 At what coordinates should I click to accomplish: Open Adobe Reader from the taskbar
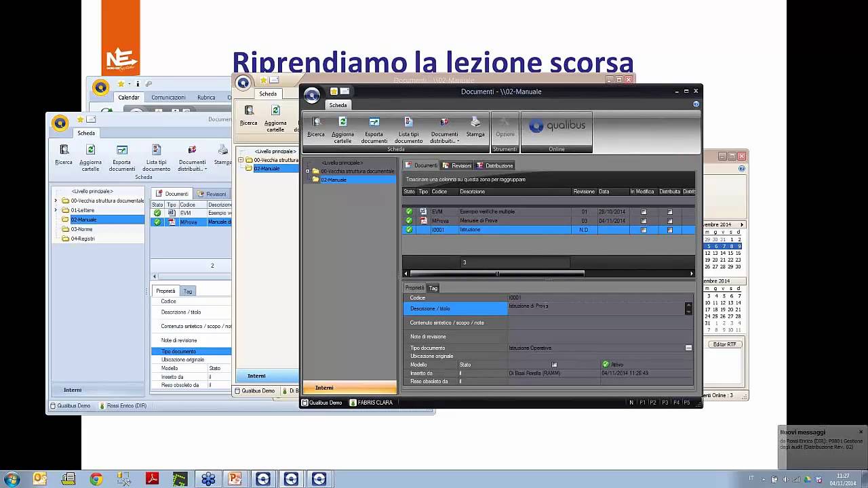point(152,479)
